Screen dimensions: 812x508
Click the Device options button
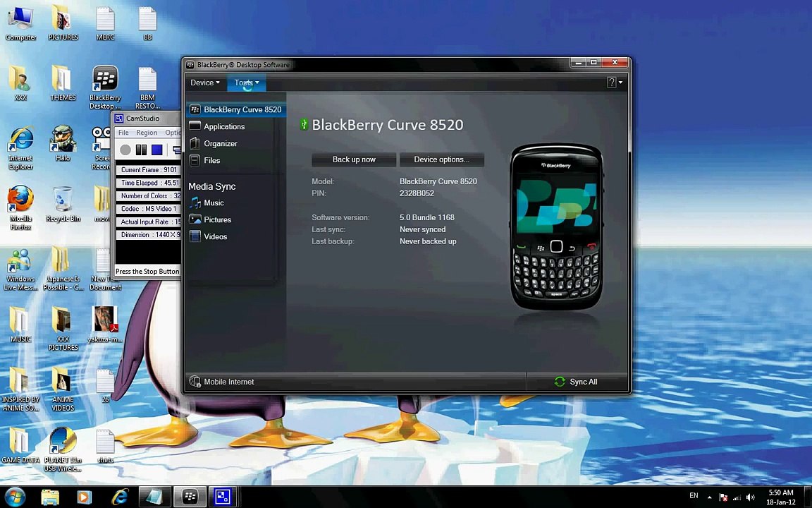[x=442, y=159]
